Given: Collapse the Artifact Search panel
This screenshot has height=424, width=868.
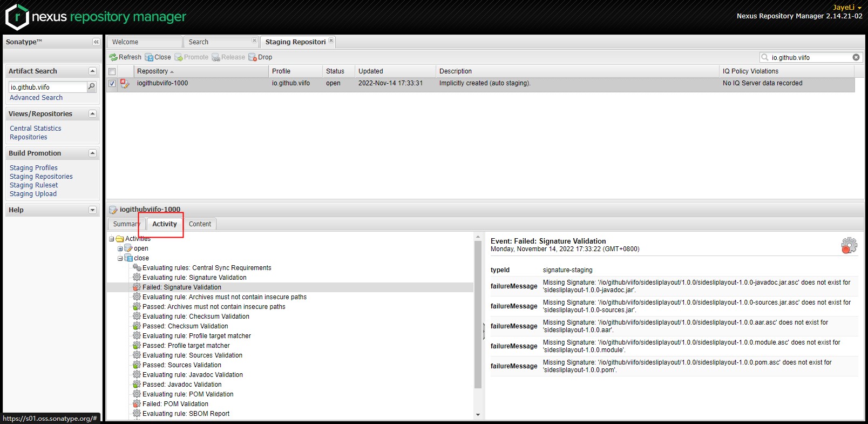Looking at the screenshot, I should click(x=92, y=71).
